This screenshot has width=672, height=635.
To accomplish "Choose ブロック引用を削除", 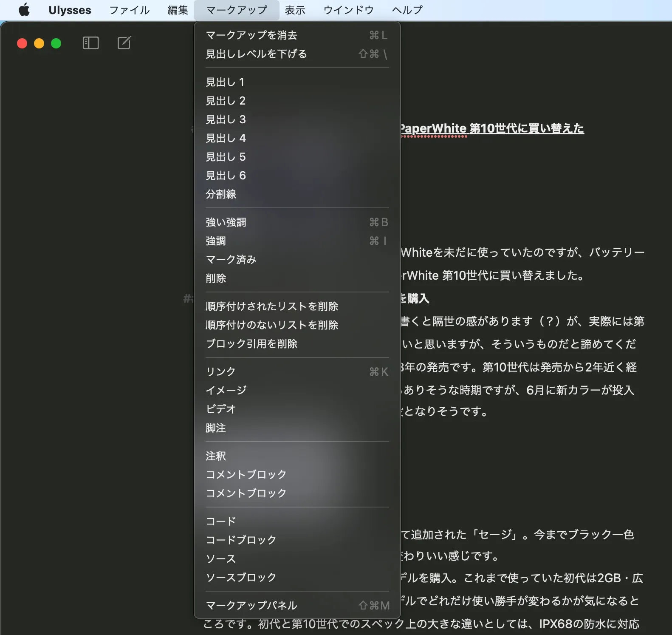I will tap(297, 344).
